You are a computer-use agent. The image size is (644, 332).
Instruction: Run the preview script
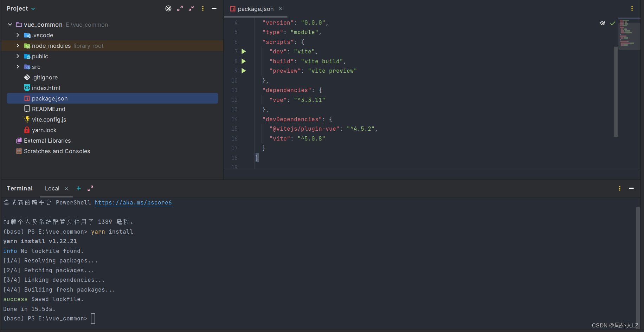pyautogui.click(x=244, y=71)
